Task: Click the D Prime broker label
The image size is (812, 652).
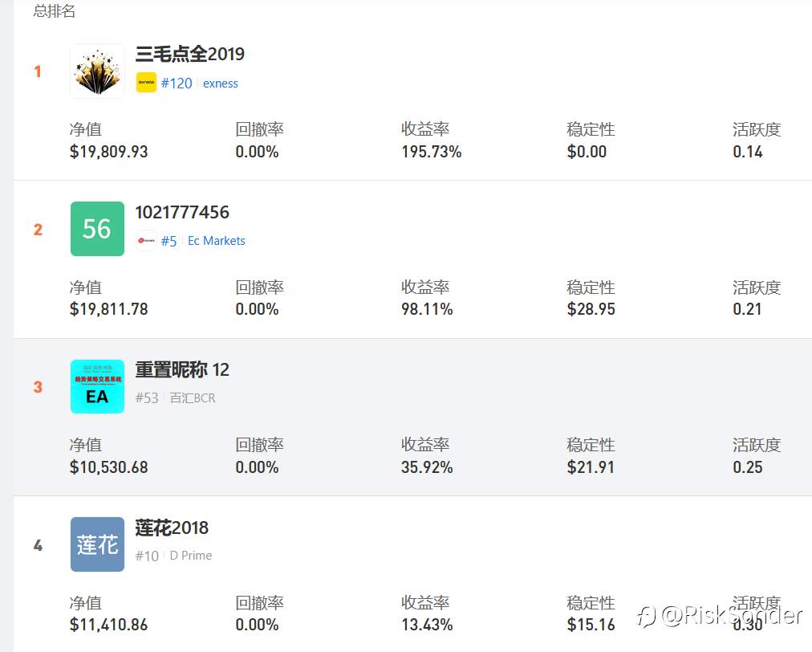Action: (191, 556)
